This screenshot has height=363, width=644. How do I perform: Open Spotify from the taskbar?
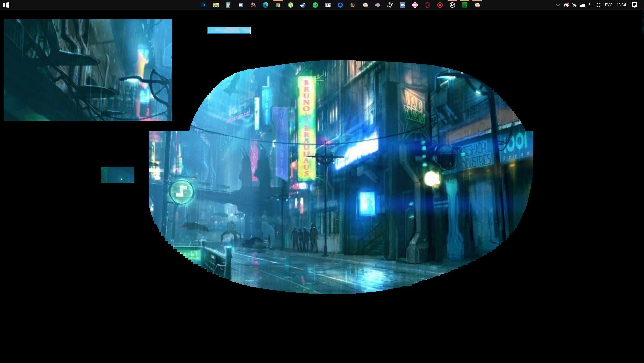coord(315,5)
